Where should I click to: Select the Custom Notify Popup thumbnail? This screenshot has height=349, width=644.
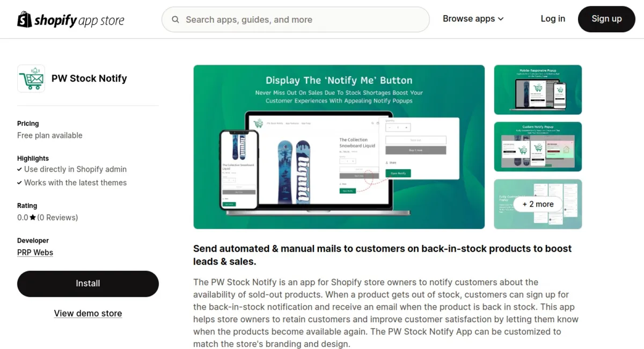[x=537, y=147]
